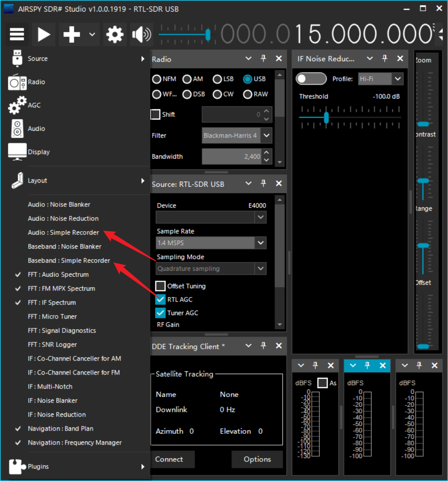Click the hamburger main menu icon
The height and width of the screenshot is (481, 448).
[17, 35]
